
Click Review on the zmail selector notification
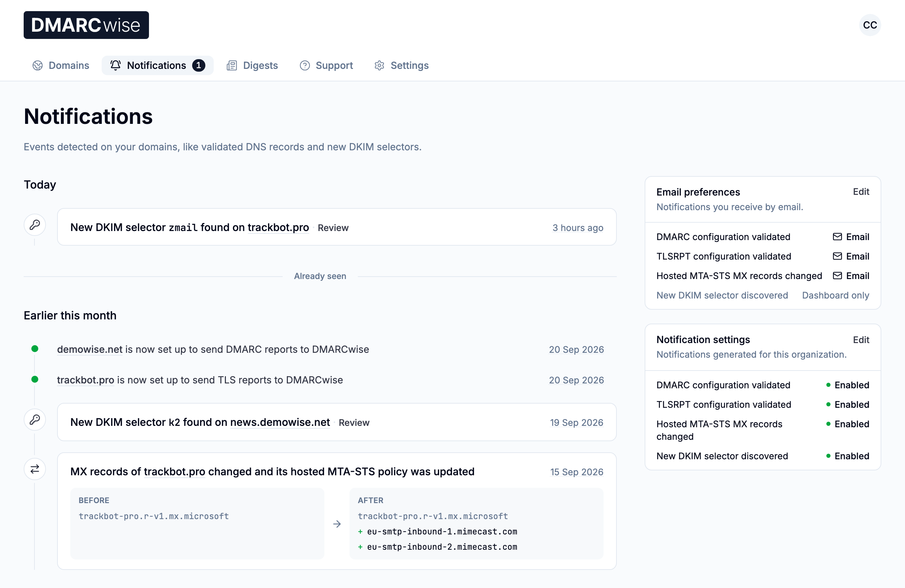(333, 228)
